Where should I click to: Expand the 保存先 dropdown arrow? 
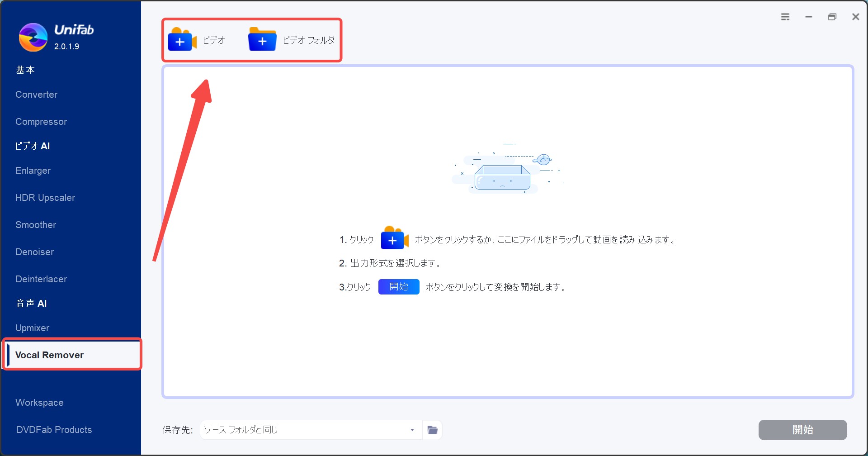point(412,430)
